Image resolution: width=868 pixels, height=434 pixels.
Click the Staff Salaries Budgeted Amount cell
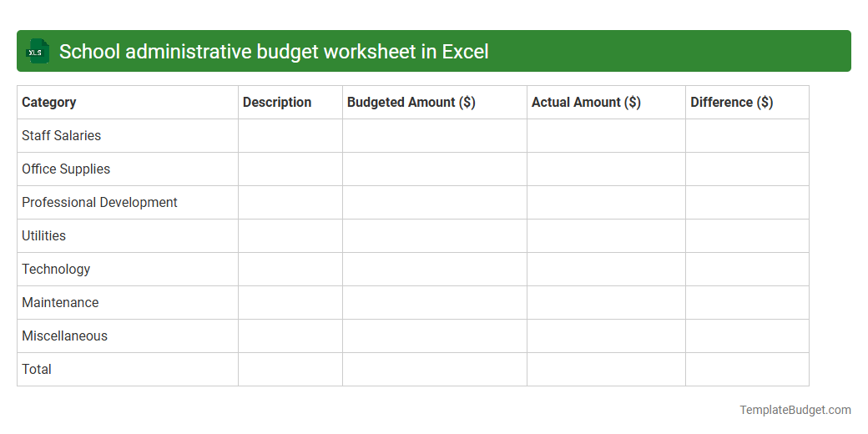[435, 135]
